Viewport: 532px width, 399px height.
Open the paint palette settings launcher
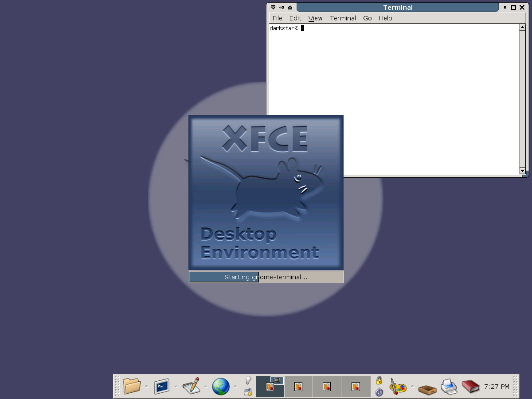[x=398, y=386]
